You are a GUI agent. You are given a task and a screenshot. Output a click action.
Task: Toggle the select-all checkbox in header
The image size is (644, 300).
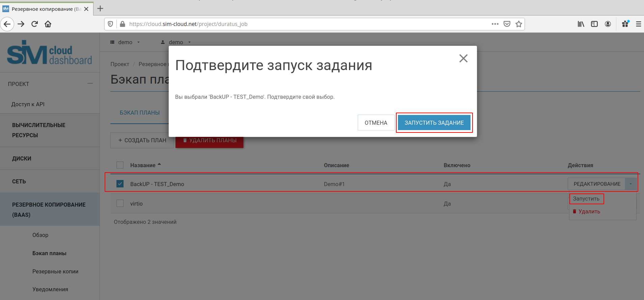[120, 165]
